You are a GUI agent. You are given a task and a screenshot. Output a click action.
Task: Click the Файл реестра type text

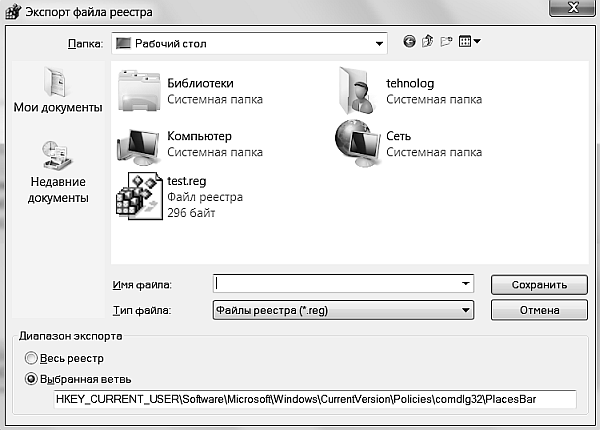pyautogui.click(x=205, y=197)
